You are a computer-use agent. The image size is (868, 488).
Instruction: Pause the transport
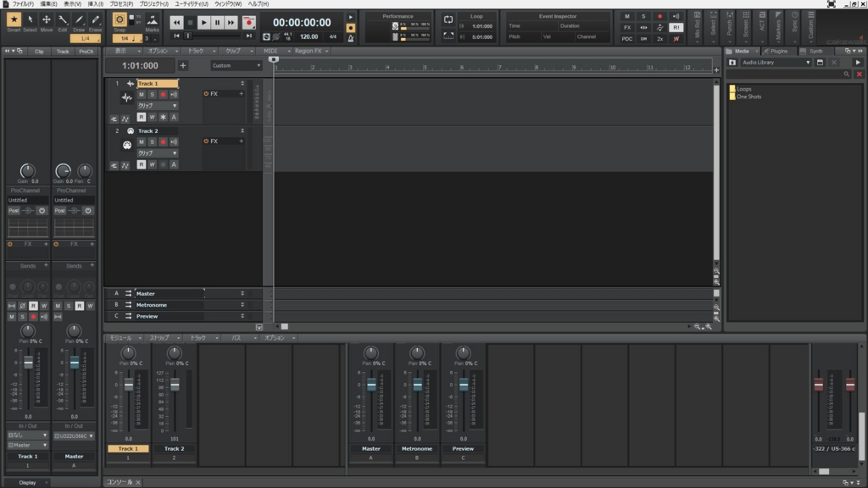pyautogui.click(x=218, y=23)
